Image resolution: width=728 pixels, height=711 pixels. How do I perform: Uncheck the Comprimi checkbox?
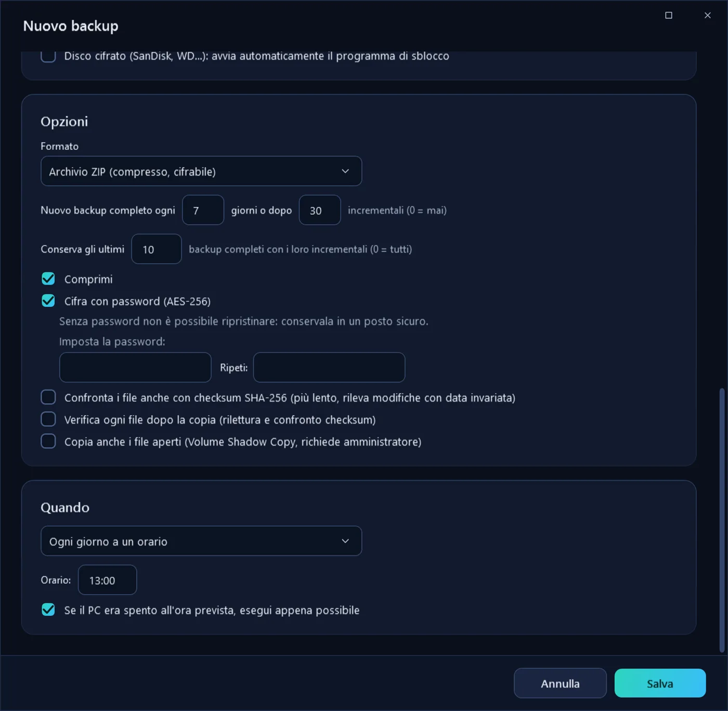click(x=48, y=279)
